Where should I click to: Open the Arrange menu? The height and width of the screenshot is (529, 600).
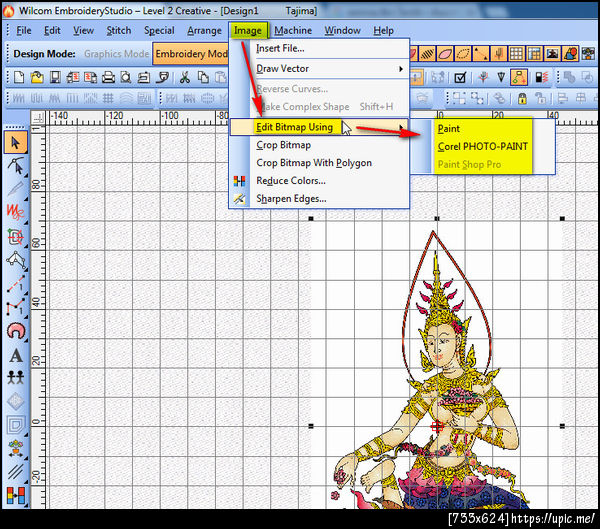(204, 30)
